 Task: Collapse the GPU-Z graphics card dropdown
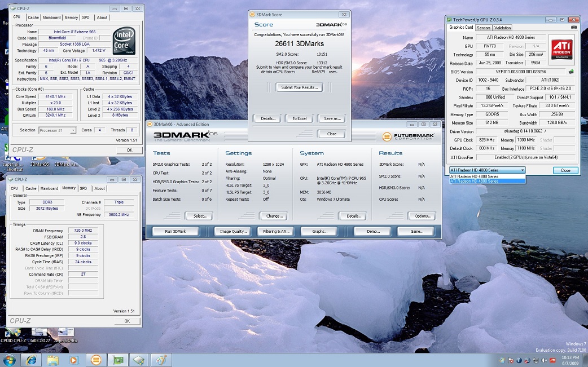523,170
